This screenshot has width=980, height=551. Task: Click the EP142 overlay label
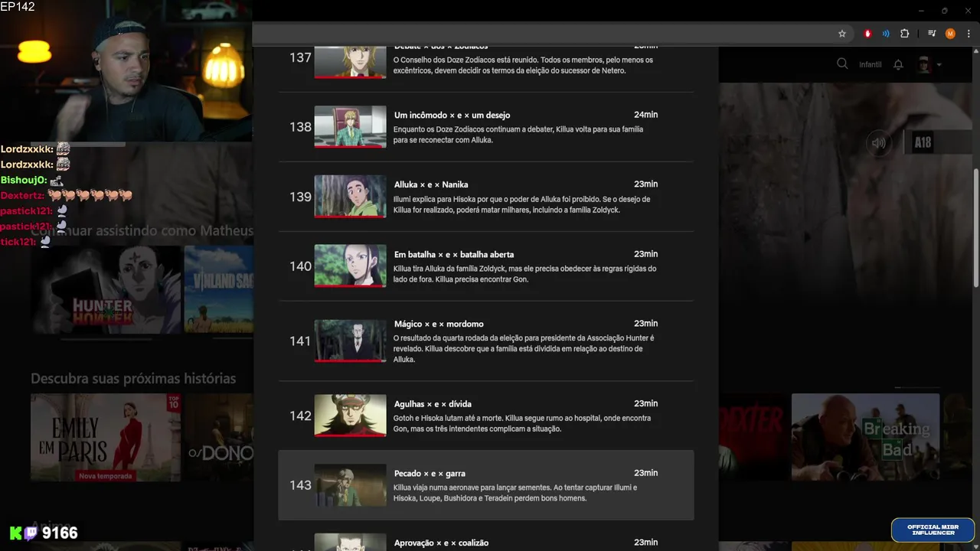[18, 7]
